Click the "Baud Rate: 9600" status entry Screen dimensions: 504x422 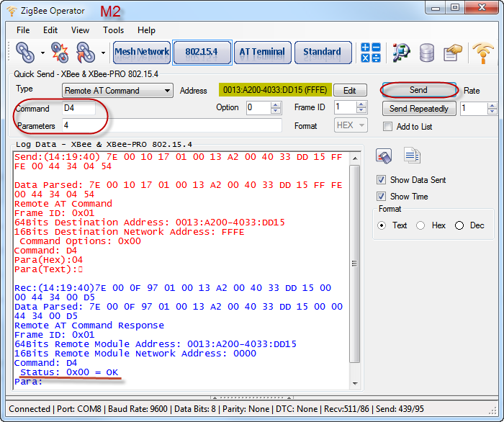(x=138, y=409)
